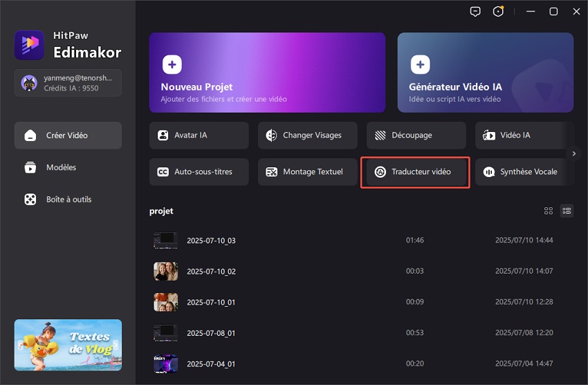Switch projects to list view

coord(567,211)
